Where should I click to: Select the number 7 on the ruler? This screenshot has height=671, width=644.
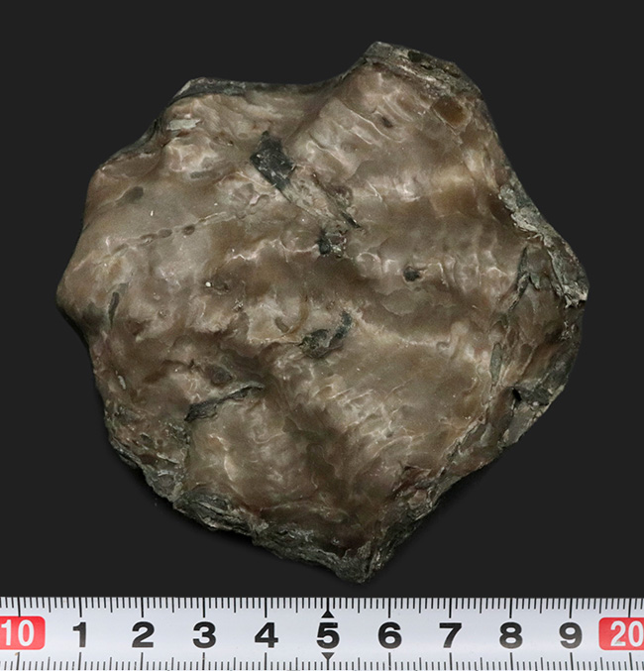tap(450, 633)
